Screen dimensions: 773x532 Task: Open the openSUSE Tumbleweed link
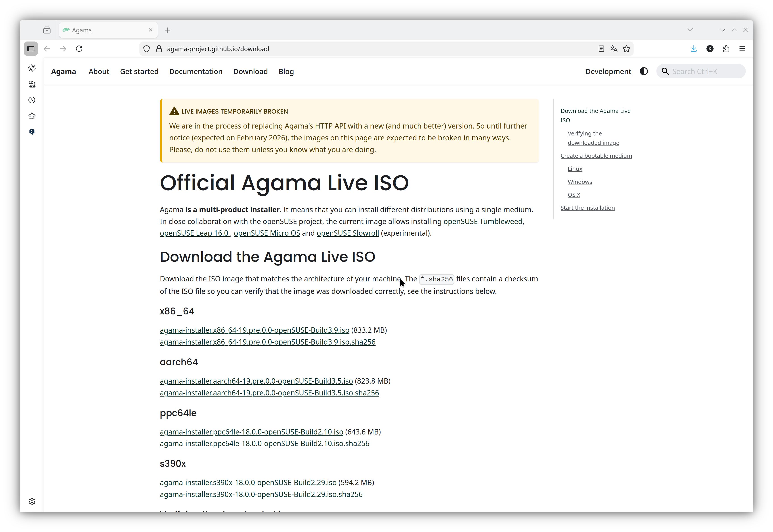pyautogui.click(x=482, y=221)
